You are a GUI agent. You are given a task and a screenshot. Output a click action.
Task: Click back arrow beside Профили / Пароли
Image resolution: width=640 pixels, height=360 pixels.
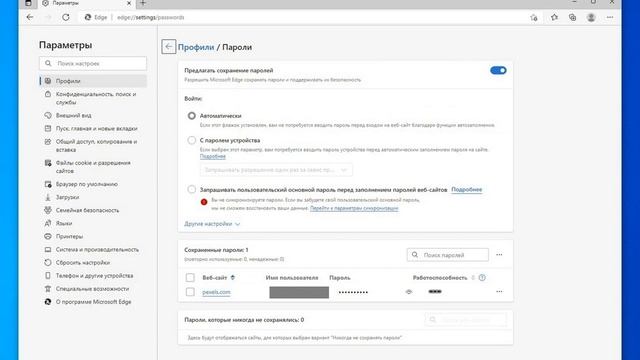168,47
